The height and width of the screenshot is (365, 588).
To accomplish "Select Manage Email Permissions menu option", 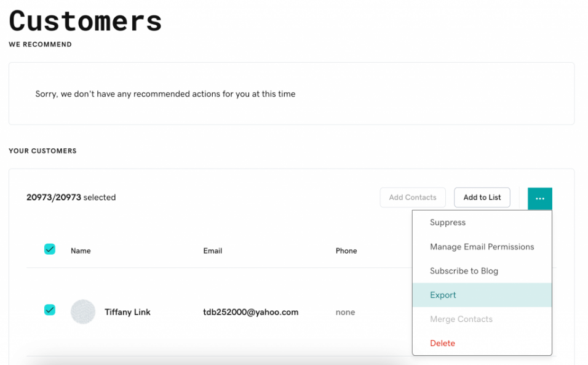I will (482, 247).
